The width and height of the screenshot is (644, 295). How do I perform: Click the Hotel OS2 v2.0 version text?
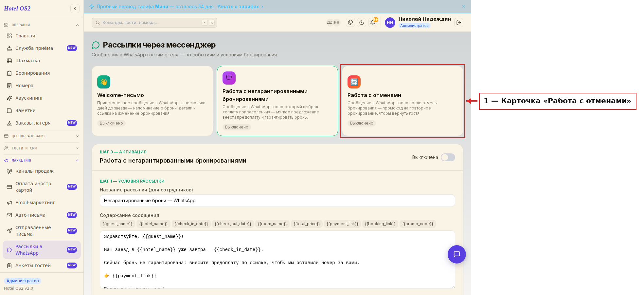[18, 288]
